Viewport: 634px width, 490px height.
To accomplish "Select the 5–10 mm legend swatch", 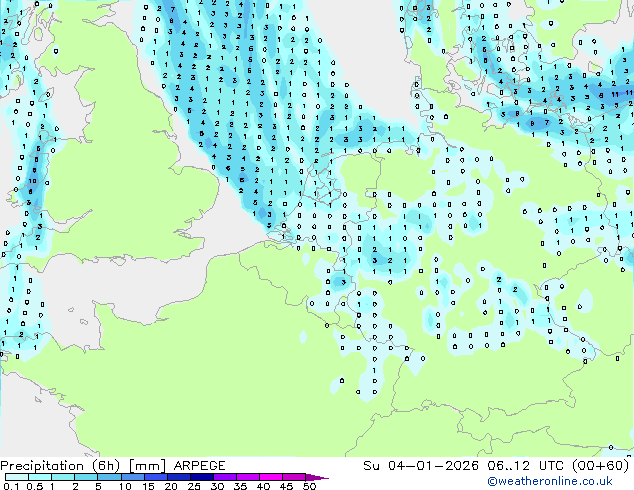I will pyautogui.click(x=109, y=477).
